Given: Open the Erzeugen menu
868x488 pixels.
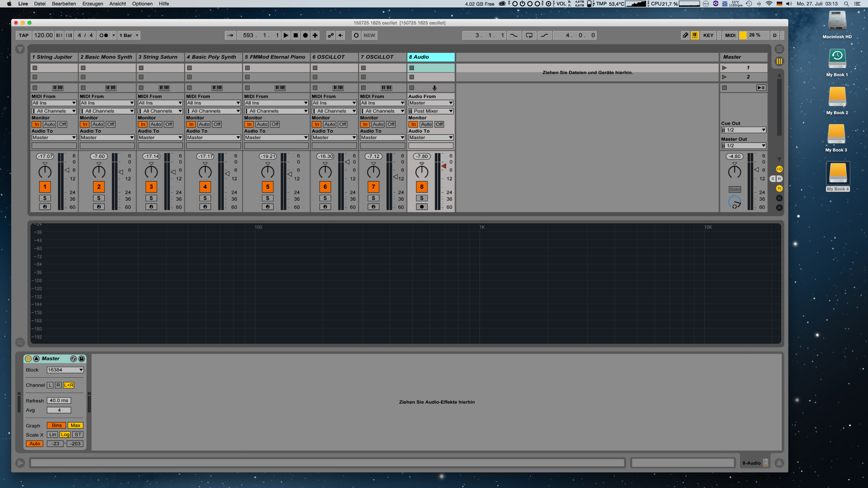Looking at the screenshot, I should [93, 4].
